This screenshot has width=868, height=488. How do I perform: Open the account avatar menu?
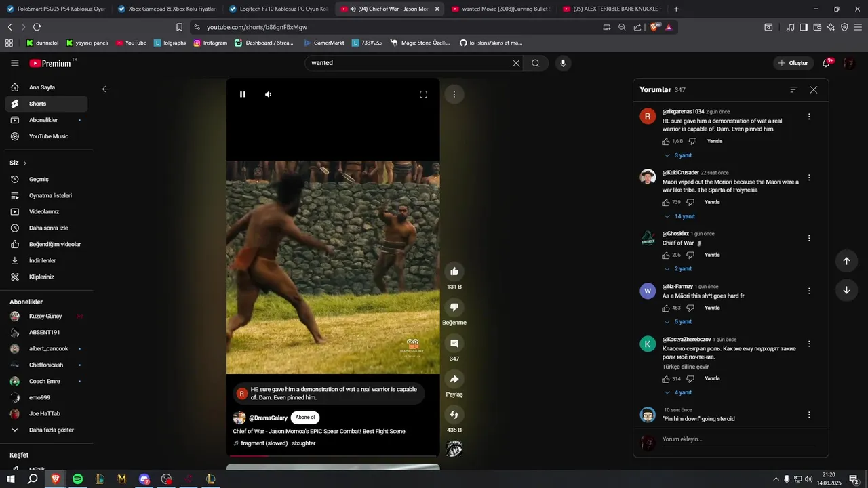[849, 63]
